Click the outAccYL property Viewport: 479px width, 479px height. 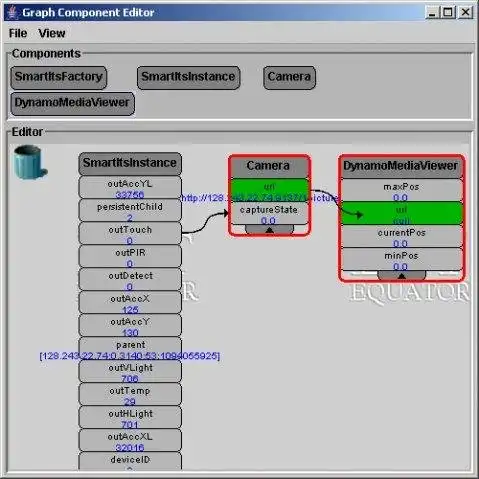point(130,188)
